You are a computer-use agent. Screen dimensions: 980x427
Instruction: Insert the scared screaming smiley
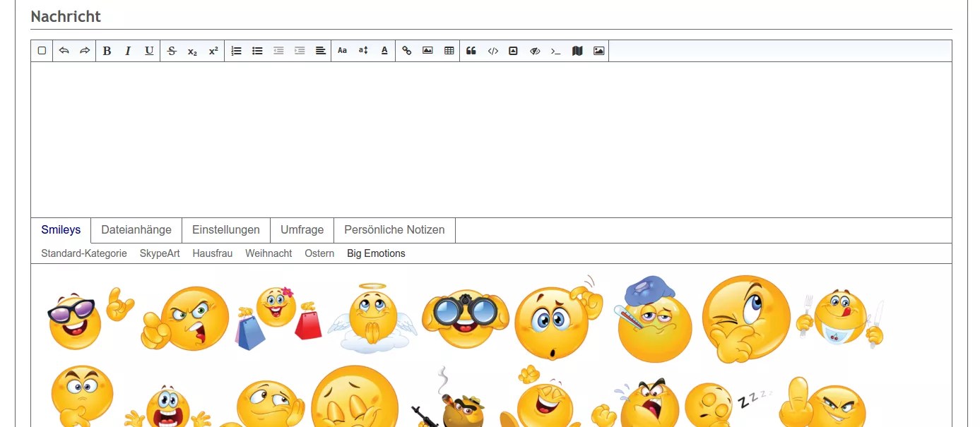pyautogui.click(x=167, y=406)
